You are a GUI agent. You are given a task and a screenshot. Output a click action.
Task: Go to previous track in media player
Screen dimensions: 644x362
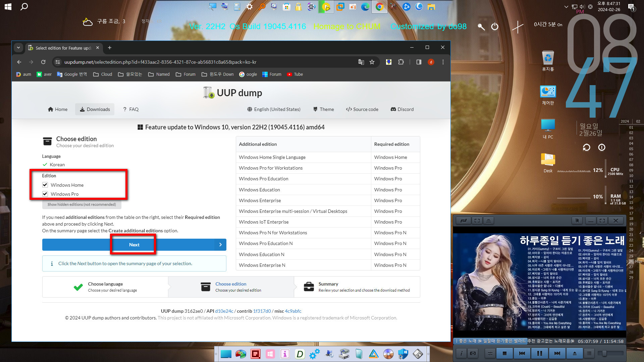point(522,353)
